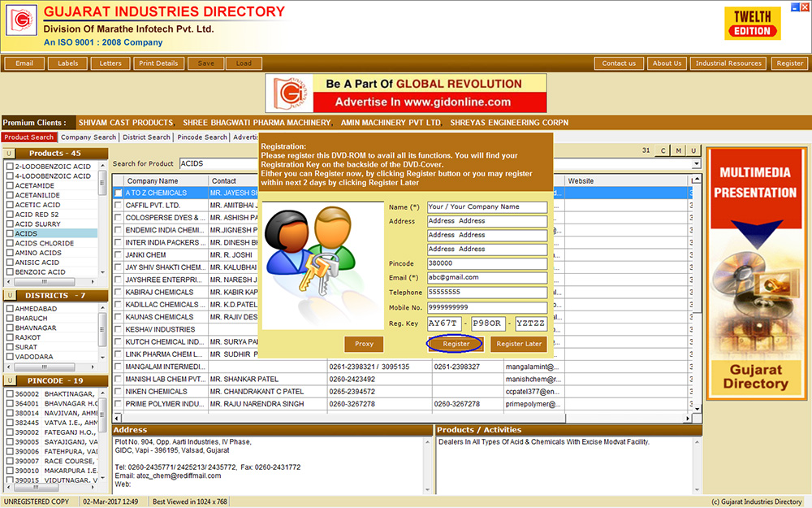This screenshot has height=508, width=812.
Task: Click the Twelth Edition badge
Action: (753, 24)
